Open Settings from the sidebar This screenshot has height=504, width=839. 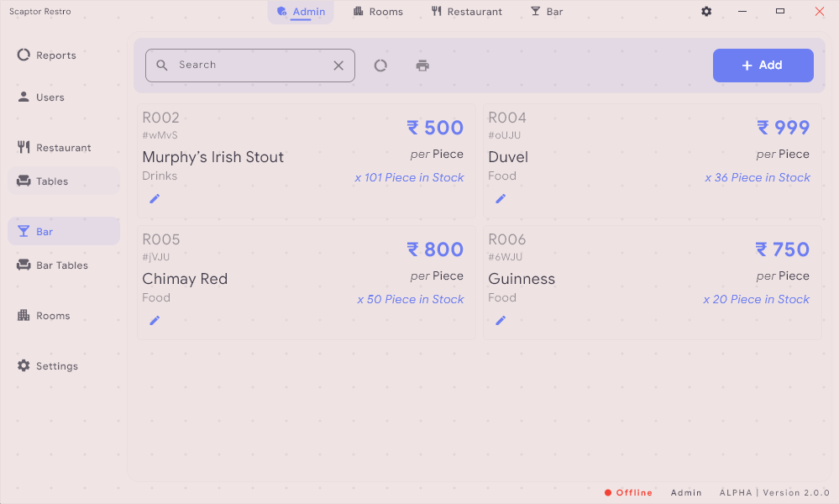56,366
